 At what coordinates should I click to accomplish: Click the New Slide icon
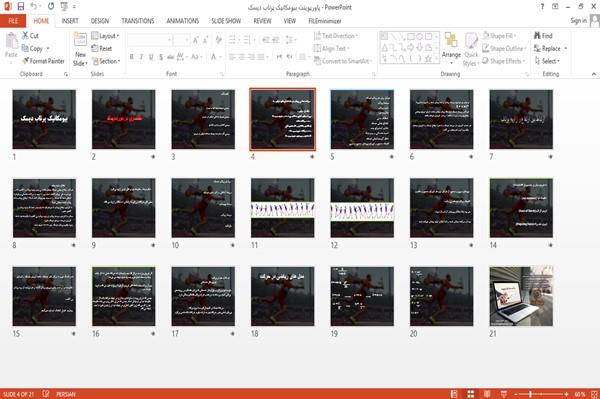[80, 40]
